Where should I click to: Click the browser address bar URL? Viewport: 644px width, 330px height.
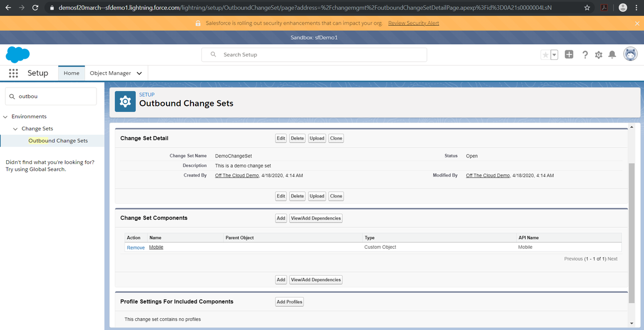(305, 8)
